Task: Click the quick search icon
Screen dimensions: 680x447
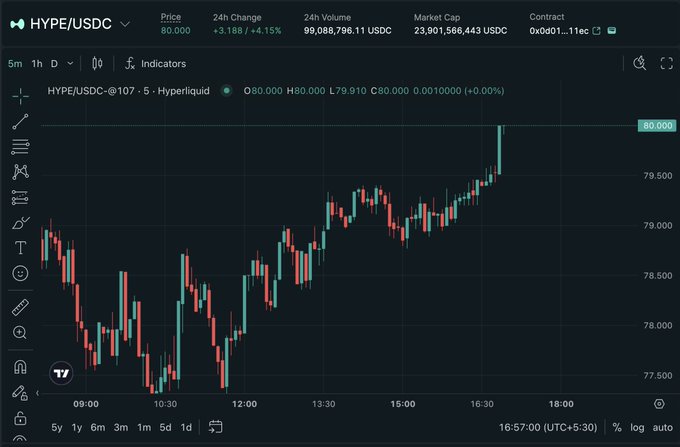Action: pyautogui.click(x=640, y=63)
